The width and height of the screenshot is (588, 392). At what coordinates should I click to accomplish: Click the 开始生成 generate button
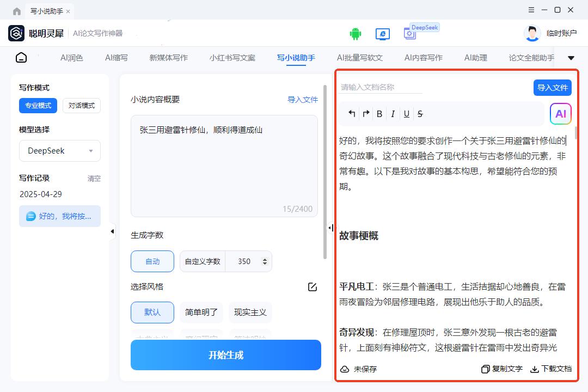pos(225,355)
